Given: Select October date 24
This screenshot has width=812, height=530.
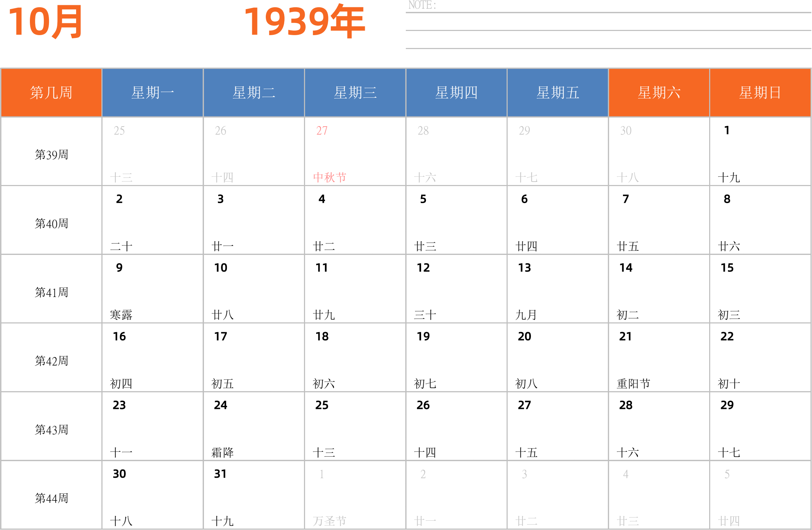Looking at the screenshot, I should [x=221, y=405].
